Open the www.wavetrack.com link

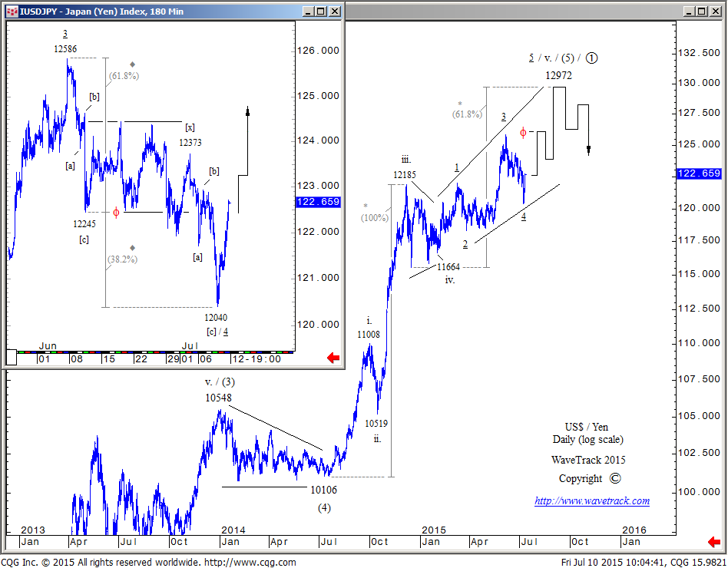coord(591,501)
